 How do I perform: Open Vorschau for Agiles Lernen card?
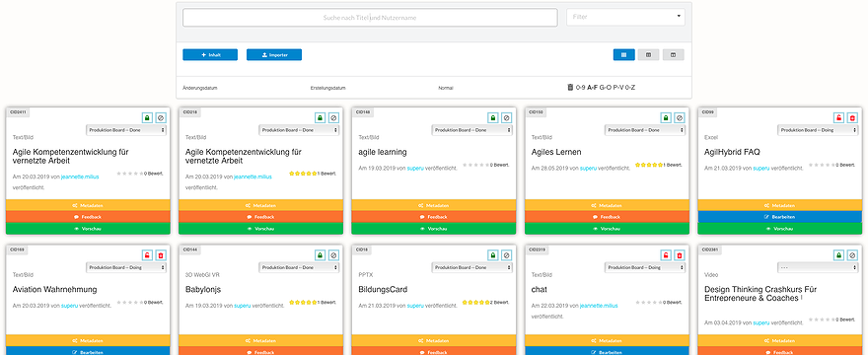pyautogui.click(x=608, y=229)
